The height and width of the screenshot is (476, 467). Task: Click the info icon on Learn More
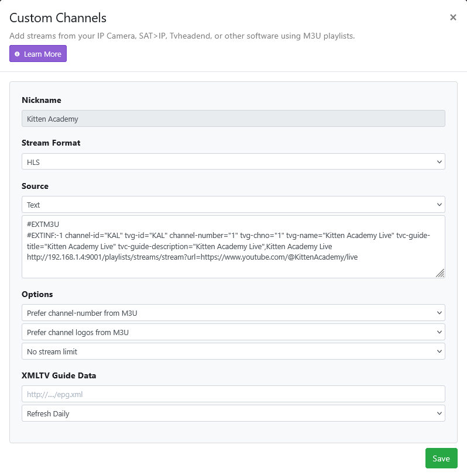coord(17,54)
